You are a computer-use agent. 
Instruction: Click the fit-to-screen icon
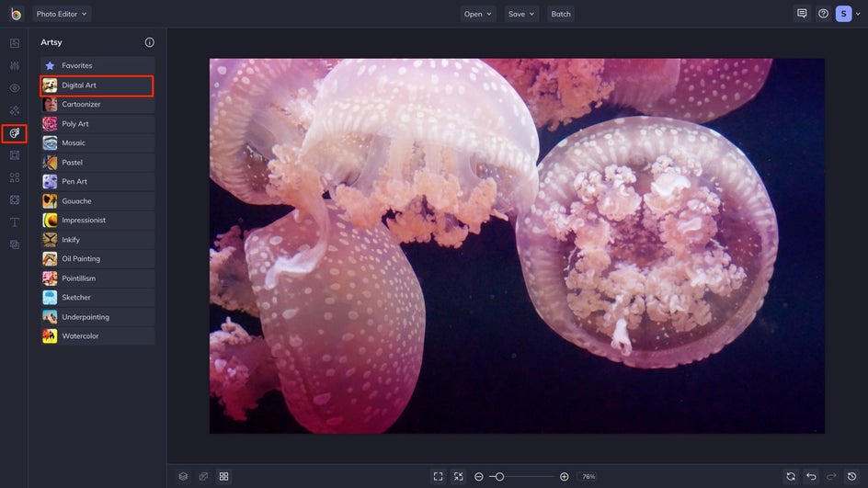pos(438,476)
